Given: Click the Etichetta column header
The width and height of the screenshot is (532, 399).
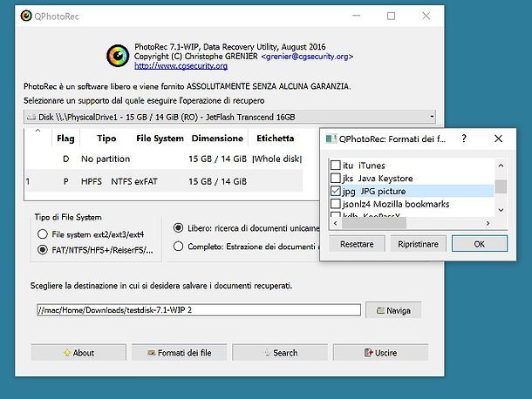Looking at the screenshot, I should tap(276, 138).
